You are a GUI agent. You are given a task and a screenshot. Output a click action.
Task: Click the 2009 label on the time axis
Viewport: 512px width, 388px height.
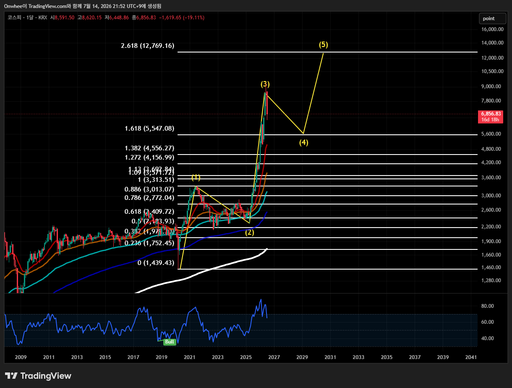(21, 357)
